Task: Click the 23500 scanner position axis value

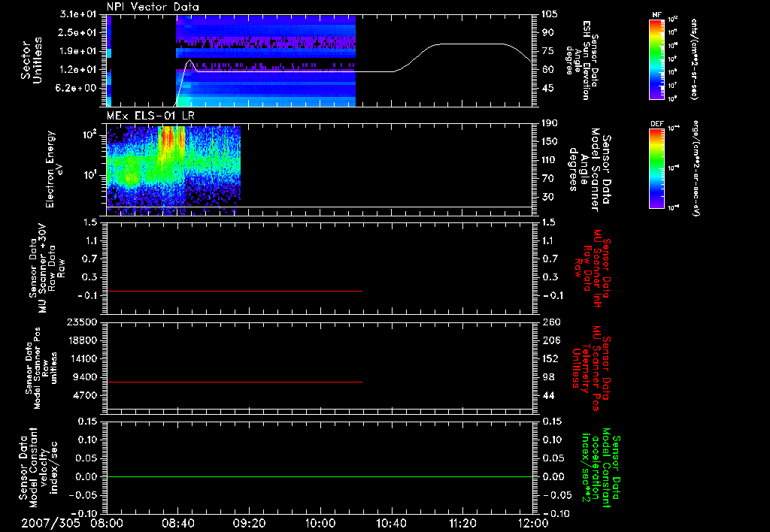Action: click(x=83, y=322)
